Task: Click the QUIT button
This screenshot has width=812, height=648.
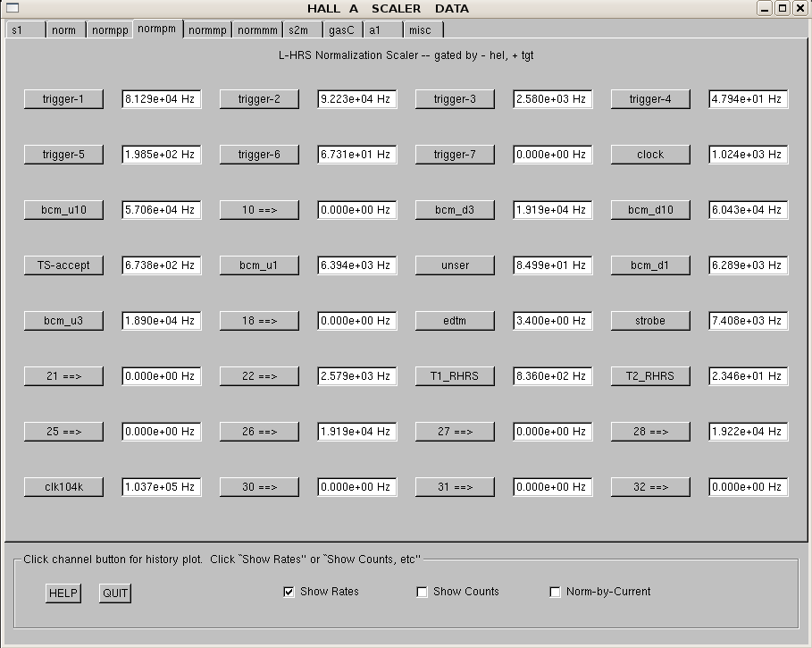Action: tap(115, 593)
